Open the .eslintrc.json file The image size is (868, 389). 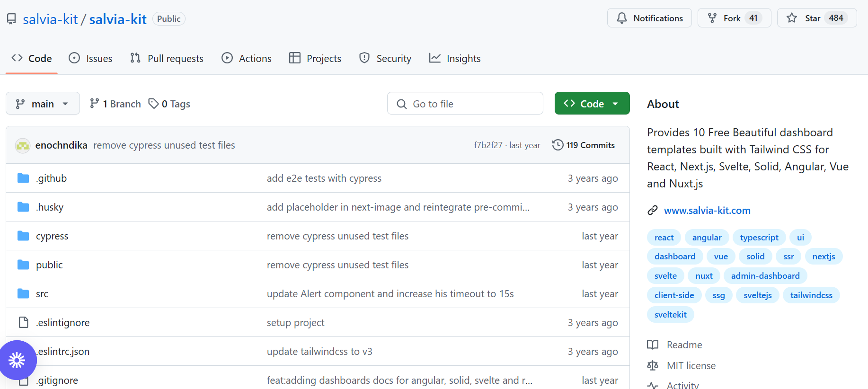(x=63, y=352)
